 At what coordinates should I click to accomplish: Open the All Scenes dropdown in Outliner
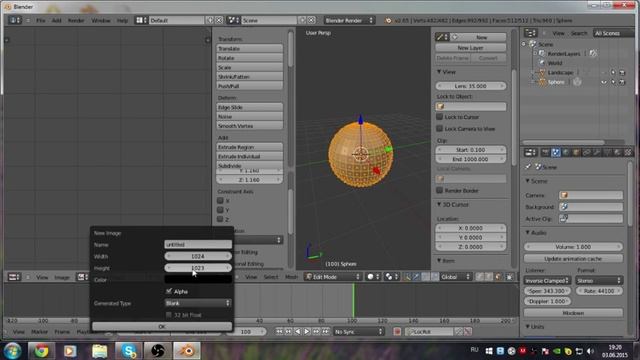tap(613, 33)
